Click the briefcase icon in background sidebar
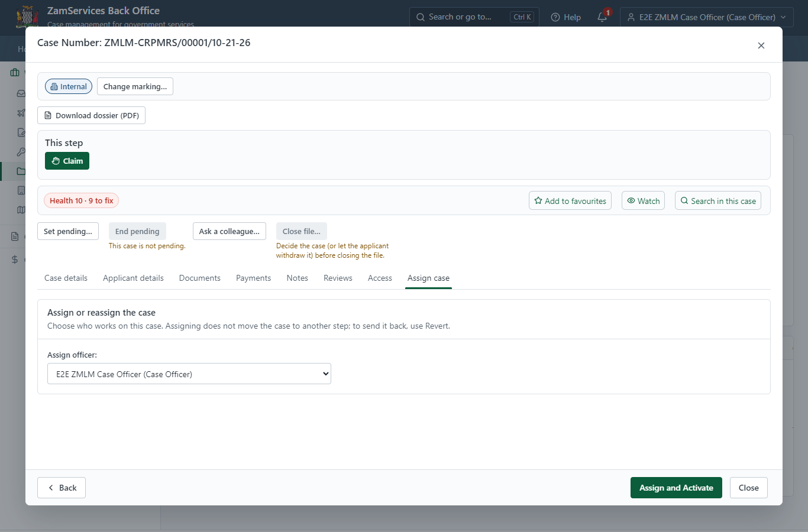Viewport: 808px width, 532px height. [x=15, y=73]
